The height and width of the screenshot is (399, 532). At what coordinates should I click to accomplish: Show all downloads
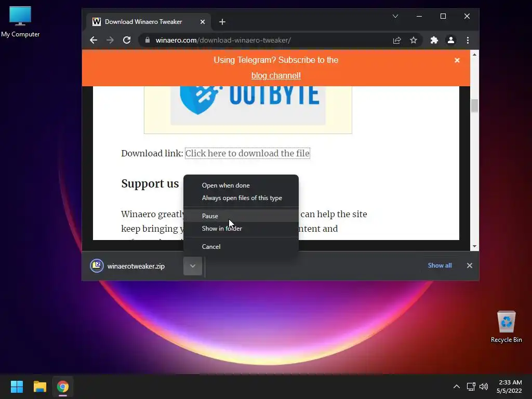coord(440,265)
